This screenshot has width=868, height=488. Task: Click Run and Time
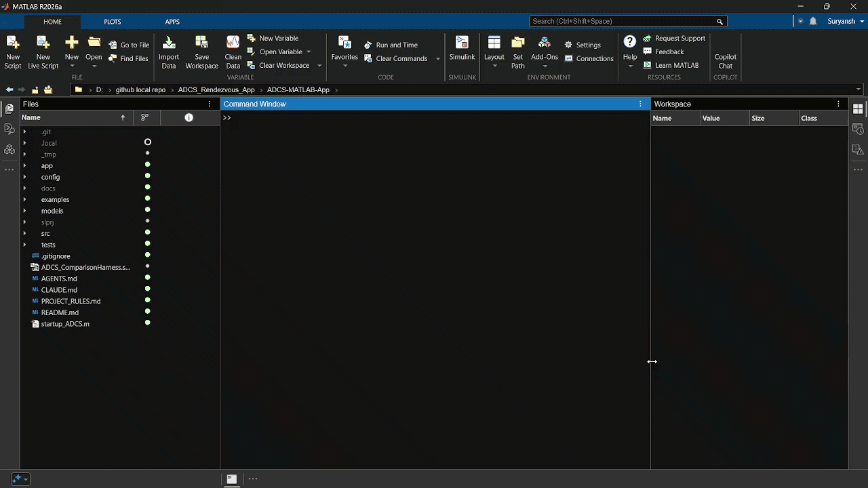tap(391, 45)
